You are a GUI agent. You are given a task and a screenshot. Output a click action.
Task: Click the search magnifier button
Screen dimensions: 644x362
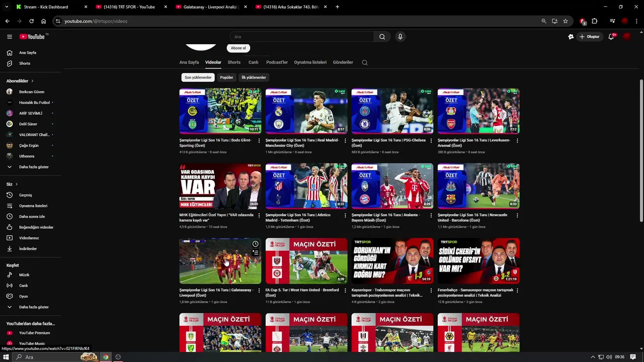tap(382, 37)
